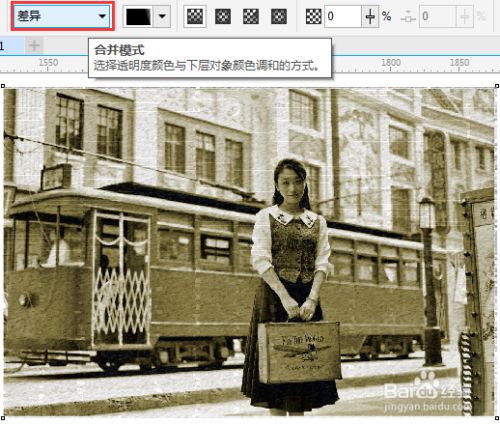Open the merge mode dropdown showing 差异
500x424 pixels.
point(62,16)
